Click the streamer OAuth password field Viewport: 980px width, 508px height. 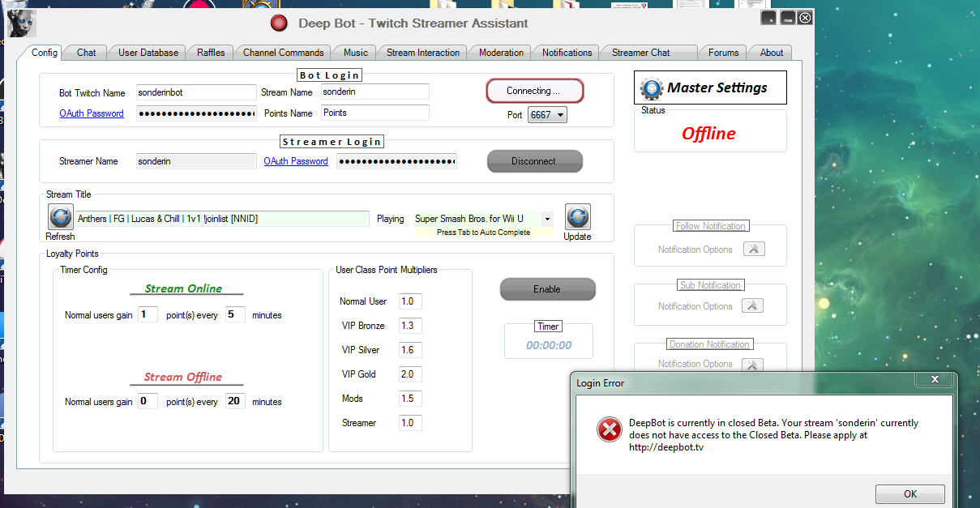point(396,161)
